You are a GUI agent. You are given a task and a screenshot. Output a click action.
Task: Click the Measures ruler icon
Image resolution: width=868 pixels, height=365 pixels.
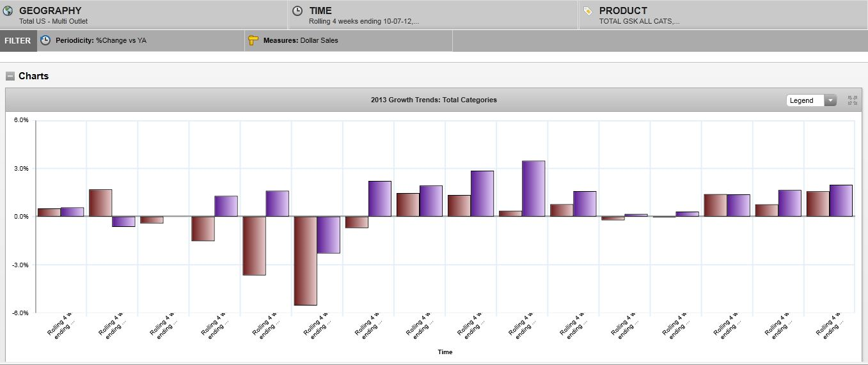253,40
